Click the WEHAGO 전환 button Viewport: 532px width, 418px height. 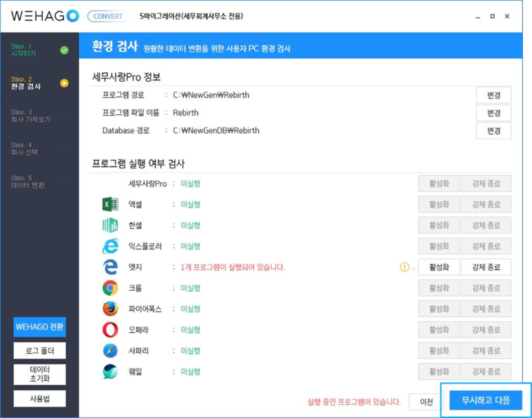point(40,327)
